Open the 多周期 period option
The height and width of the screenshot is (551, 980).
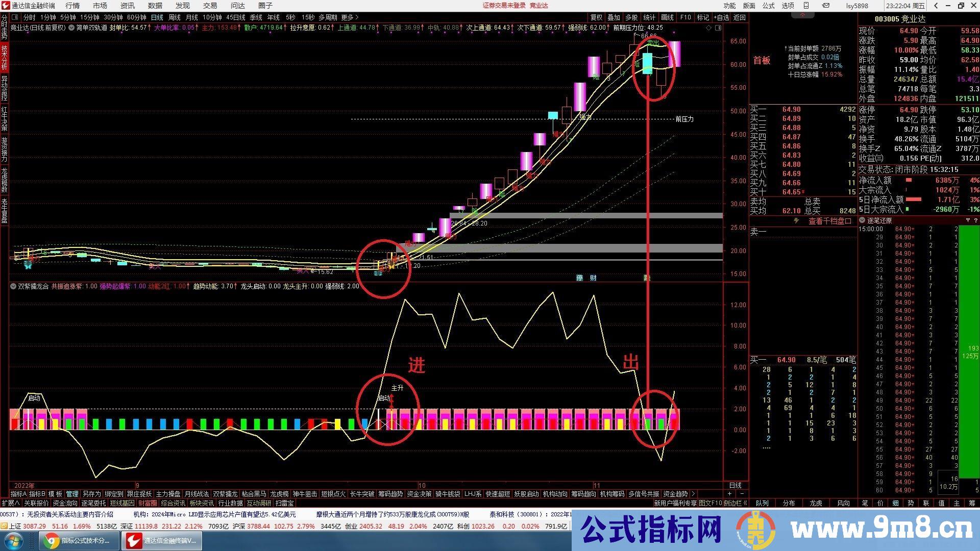pyautogui.click(x=328, y=17)
